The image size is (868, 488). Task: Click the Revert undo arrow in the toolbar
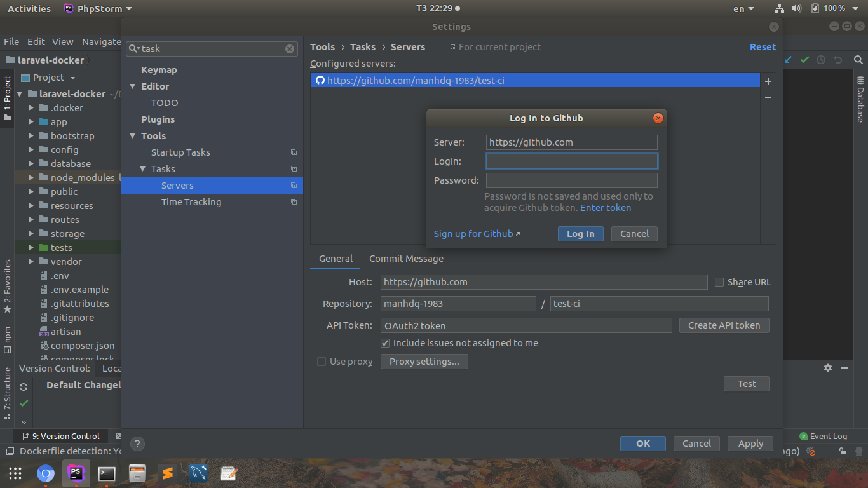tap(837, 60)
